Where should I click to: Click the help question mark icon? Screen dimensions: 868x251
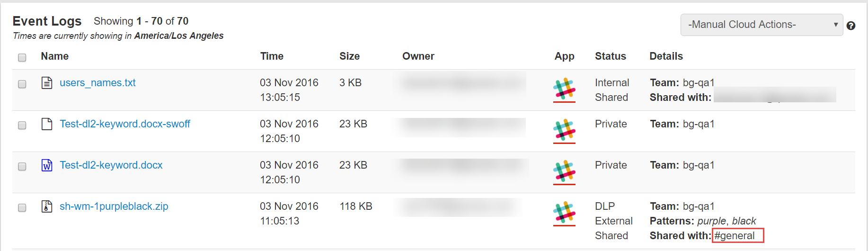pos(850,26)
